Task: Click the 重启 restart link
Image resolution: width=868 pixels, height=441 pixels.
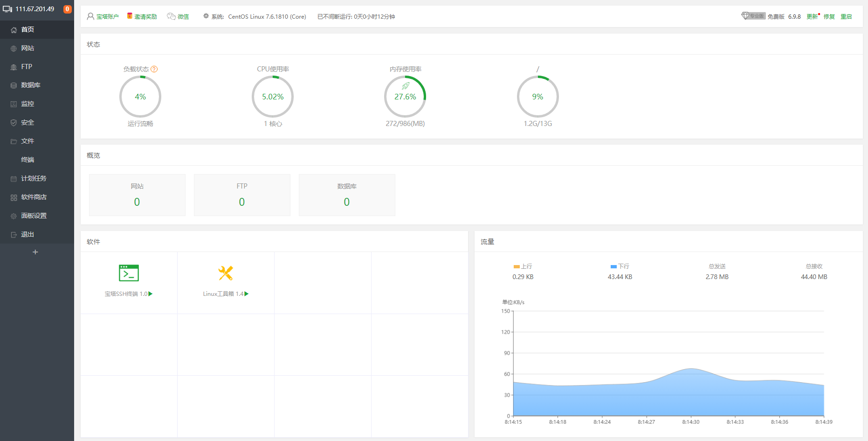Action: (846, 17)
